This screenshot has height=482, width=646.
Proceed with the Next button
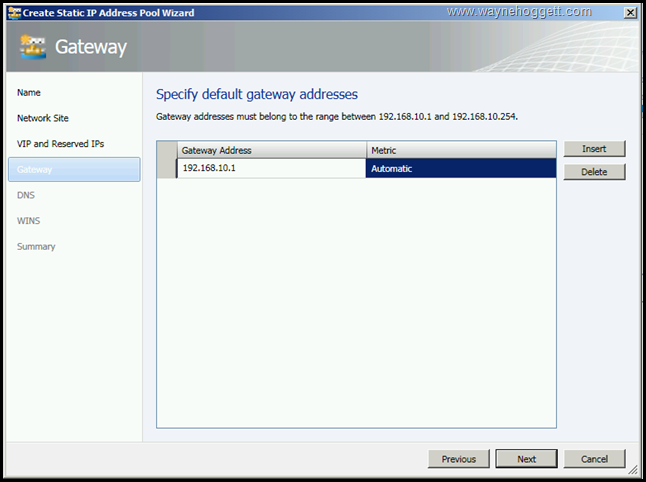526,459
